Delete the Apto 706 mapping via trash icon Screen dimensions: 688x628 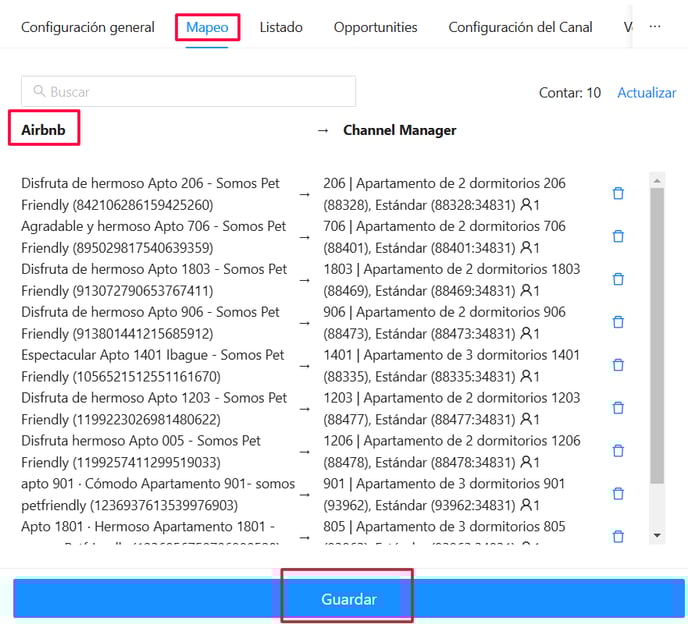point(617,236)
